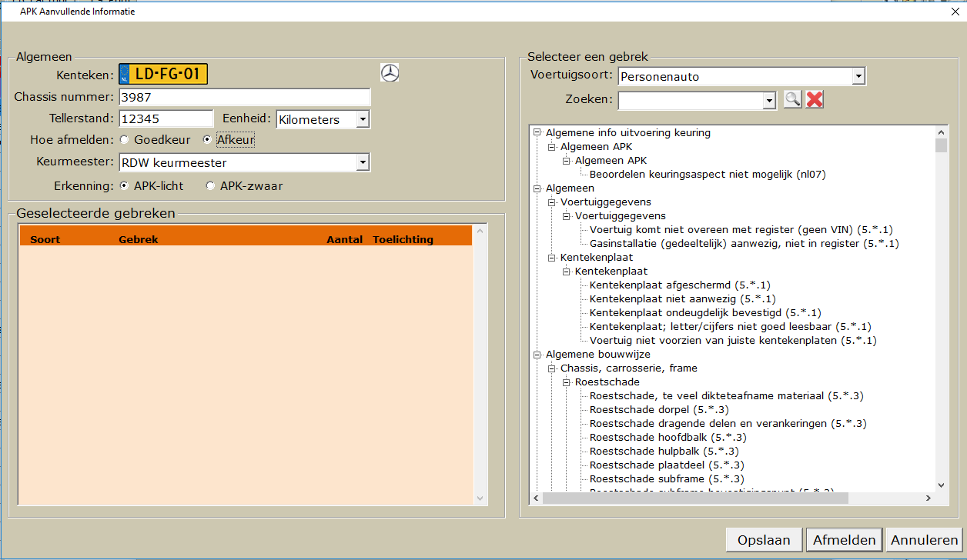Select Roestschade dorpel (5.*.3)

click(x=659, y=409)
